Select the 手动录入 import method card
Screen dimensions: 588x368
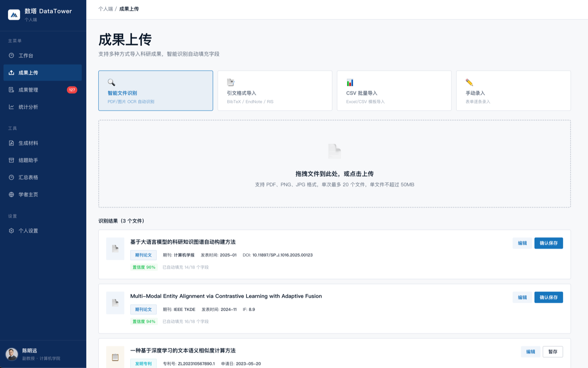513,90
